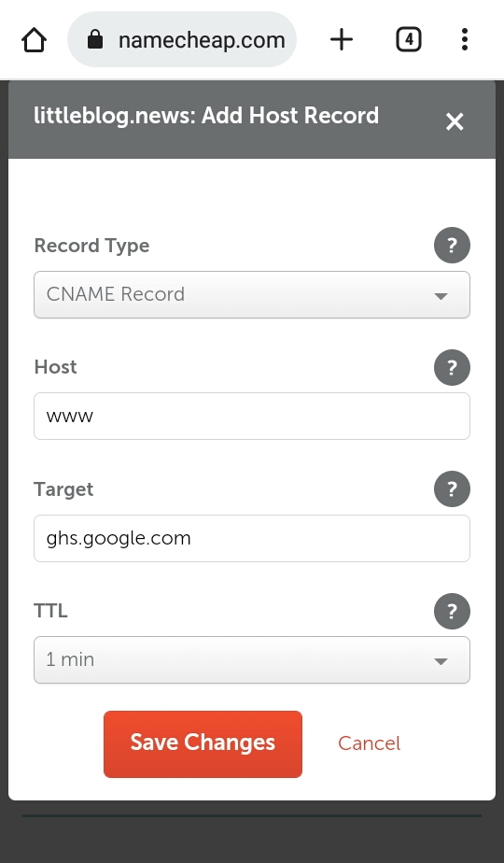Tap the padlock site security icon
The width and height of the screenshot is (504, 863).
[95, 39]
